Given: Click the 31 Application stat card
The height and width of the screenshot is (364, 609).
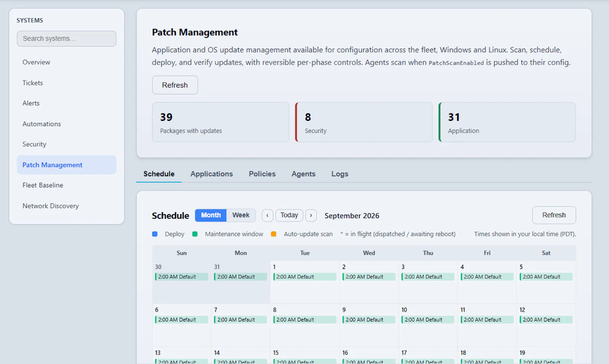Looking at the screenshot, I should [x=507, y=122].
